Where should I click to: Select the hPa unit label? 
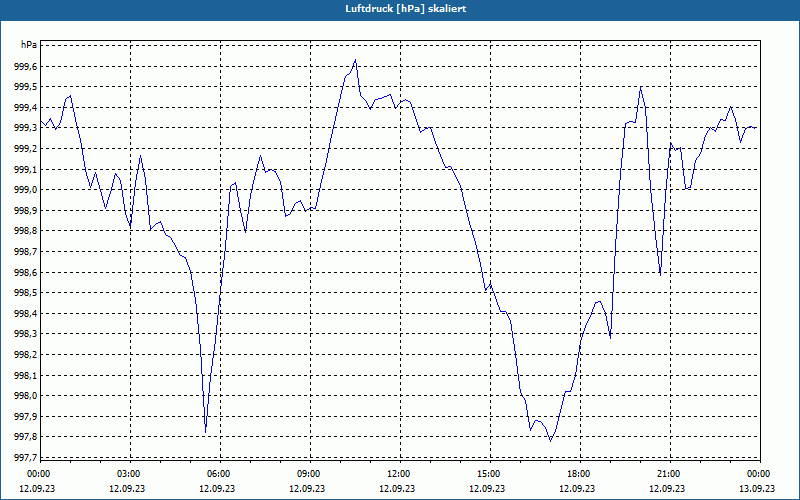(x=29, y=44)
